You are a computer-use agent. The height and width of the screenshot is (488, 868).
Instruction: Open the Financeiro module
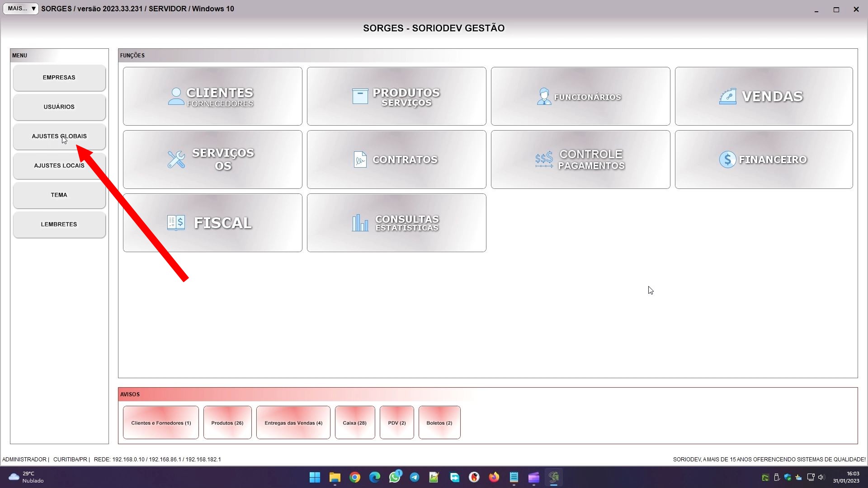point(764,160)
